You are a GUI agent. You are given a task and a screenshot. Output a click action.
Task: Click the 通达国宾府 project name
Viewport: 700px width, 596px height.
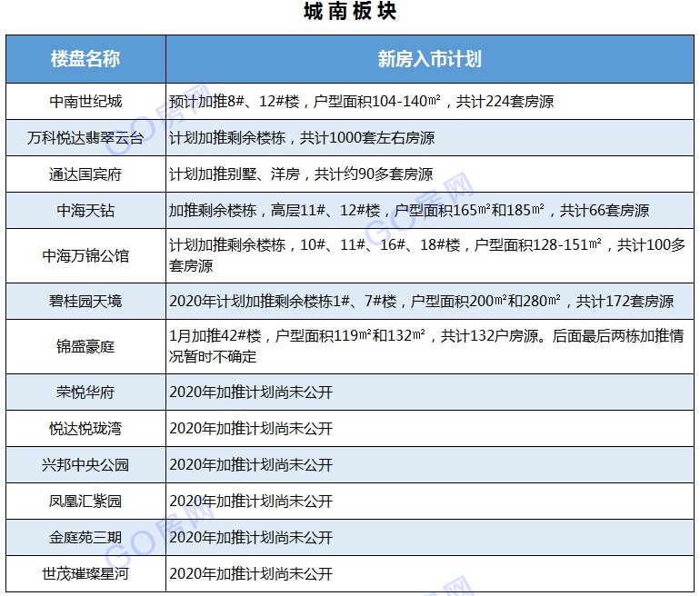pos(85,174)
